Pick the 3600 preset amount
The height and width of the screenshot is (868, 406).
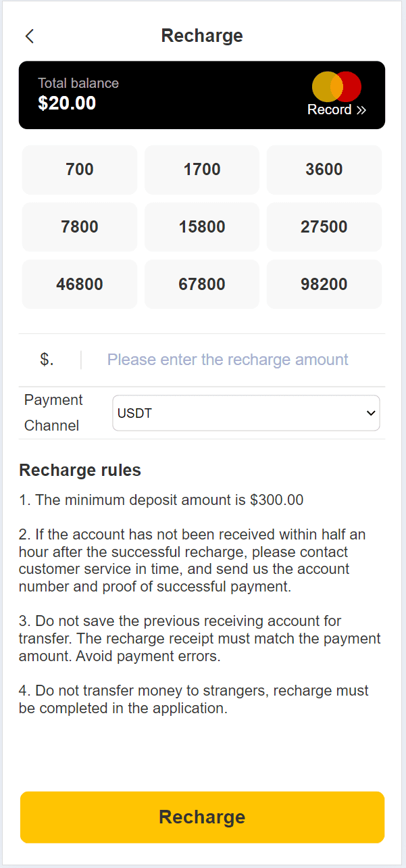324,170
